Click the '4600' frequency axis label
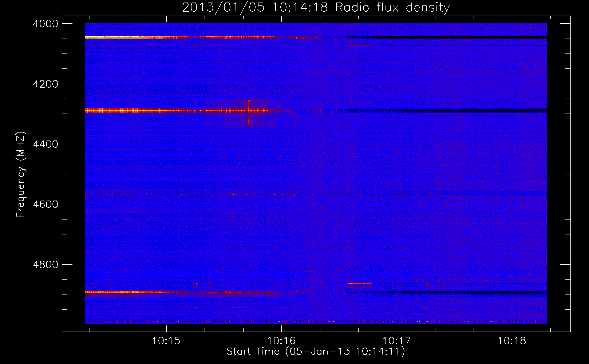This screenshot has width=589, height=364. pyautogui.click(x=46, y=204)
